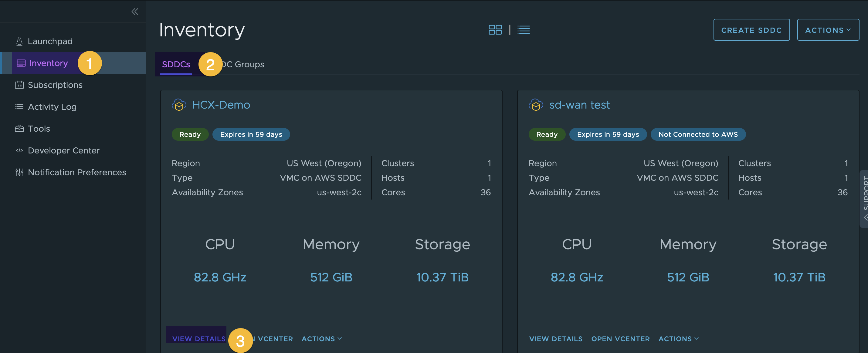
Task: Click the Developer Center code icon
Action: point(19,150)
